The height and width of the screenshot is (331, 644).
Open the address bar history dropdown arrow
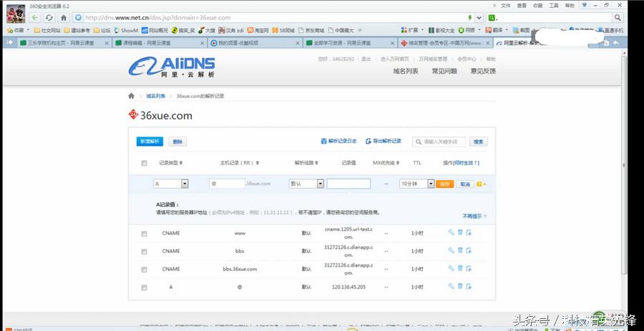pos(479,18)
